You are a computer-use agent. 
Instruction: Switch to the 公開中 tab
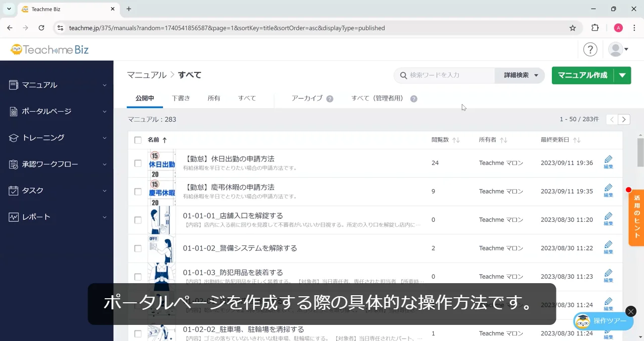145,99
